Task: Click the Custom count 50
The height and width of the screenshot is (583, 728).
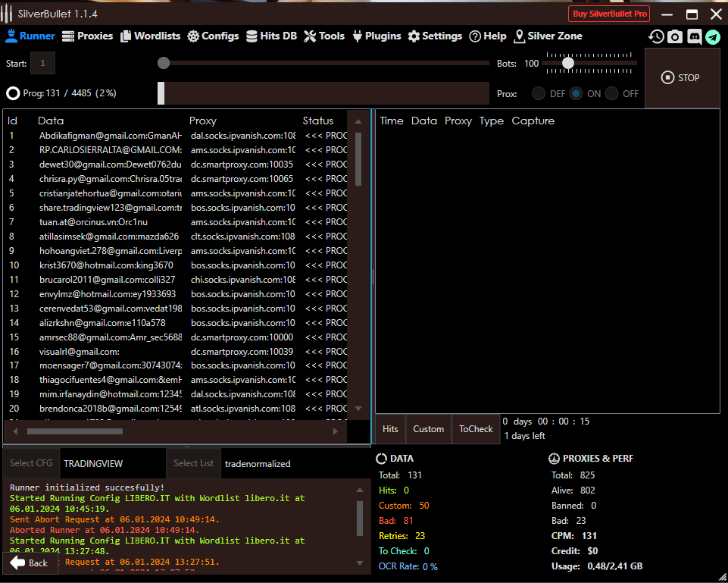Action: [424, 506]
